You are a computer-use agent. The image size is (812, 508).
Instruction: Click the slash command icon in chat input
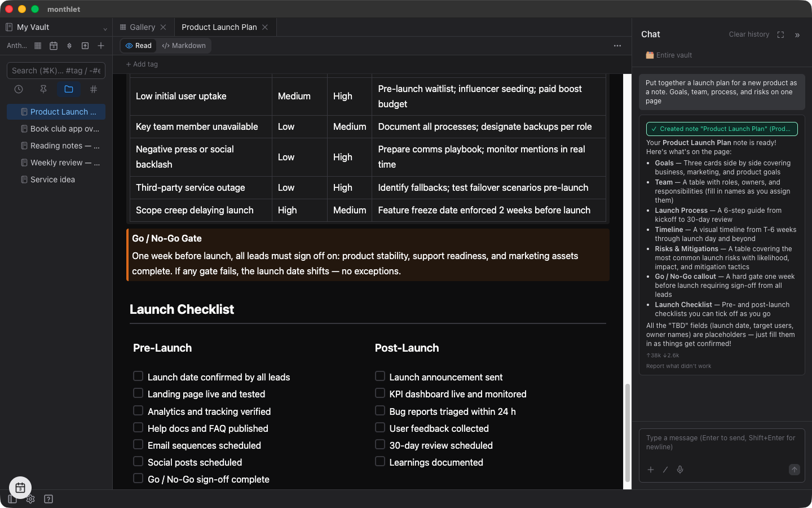(665, 470)
